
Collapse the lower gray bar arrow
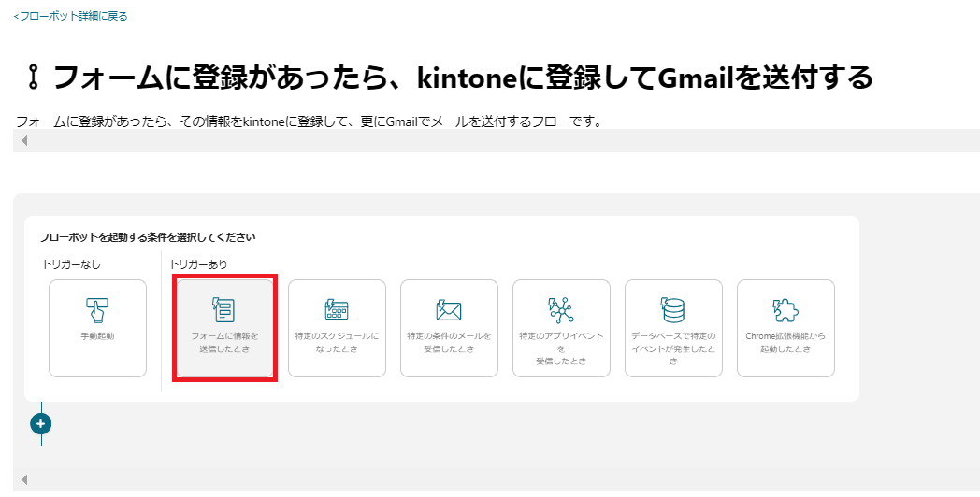(x=24, y=479)
